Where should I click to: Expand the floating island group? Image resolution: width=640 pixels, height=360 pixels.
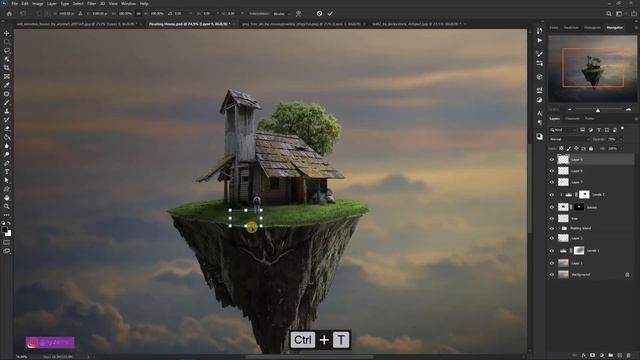pyautogui.click(x=559, y=228)
